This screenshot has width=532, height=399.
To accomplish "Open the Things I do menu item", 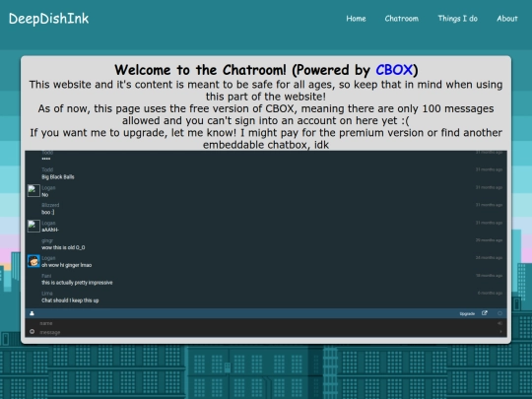I will (x=457, y=19).
